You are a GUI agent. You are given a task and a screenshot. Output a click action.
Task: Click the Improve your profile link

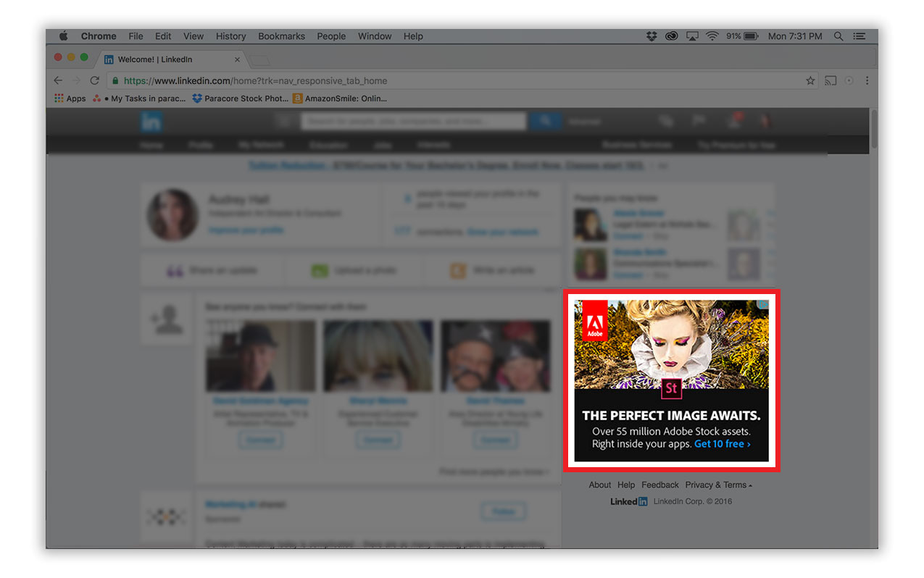click(x=246, y=230)
